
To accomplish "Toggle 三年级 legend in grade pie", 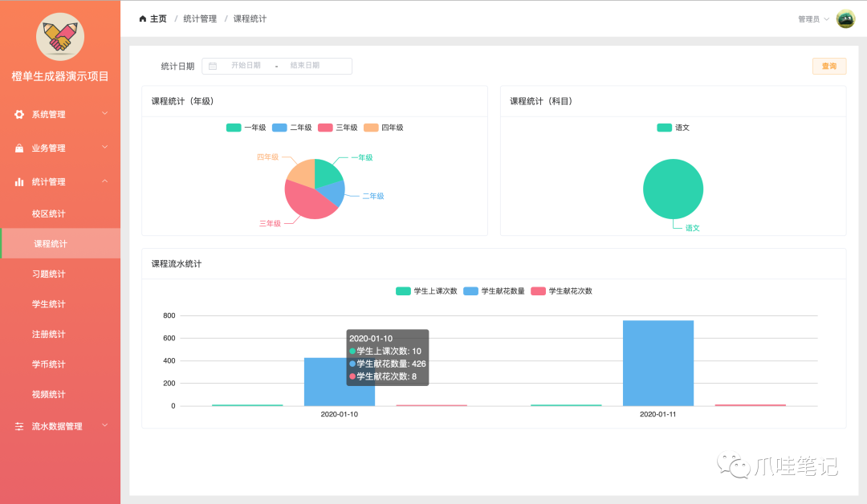I will coord(338,128).
